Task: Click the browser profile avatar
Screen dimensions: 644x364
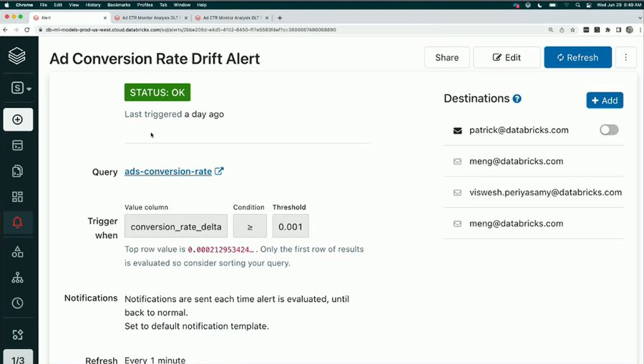Action: 629,30
